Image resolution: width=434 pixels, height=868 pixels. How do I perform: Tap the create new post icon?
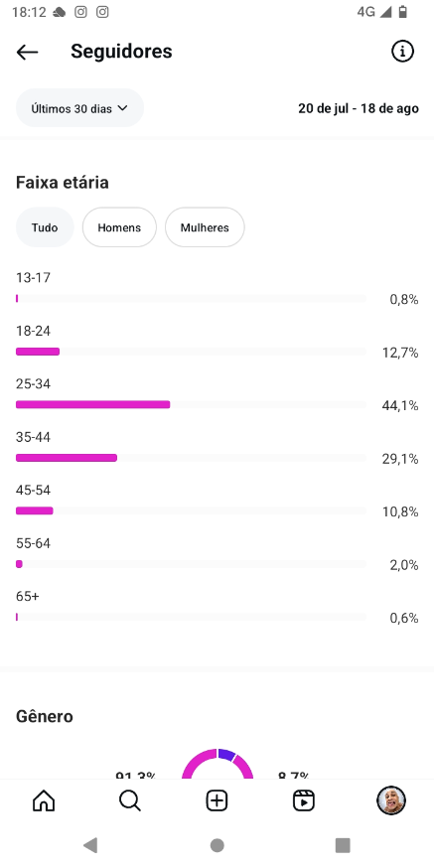(x=217, y=800)
